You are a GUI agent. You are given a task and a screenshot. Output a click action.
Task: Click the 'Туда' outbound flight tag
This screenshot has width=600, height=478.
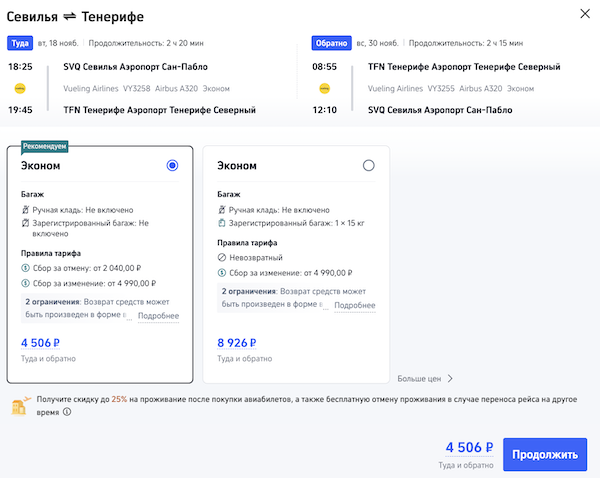click(19, 44)
